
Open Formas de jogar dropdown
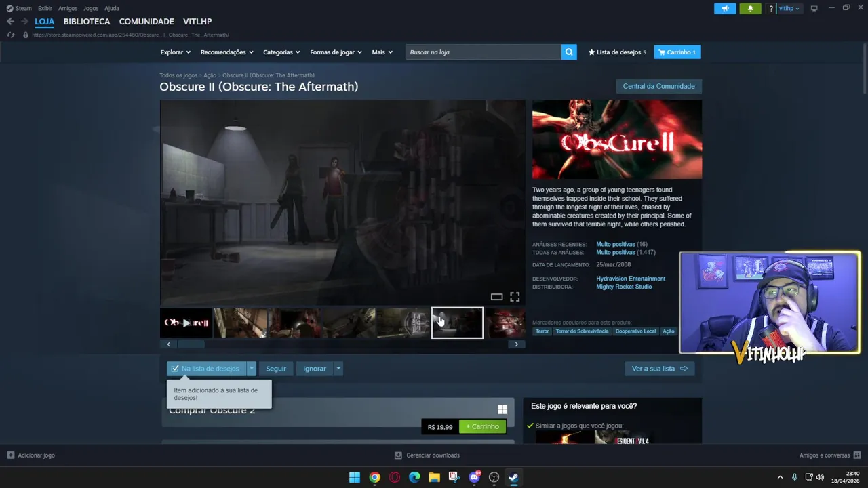pos(336,52)
